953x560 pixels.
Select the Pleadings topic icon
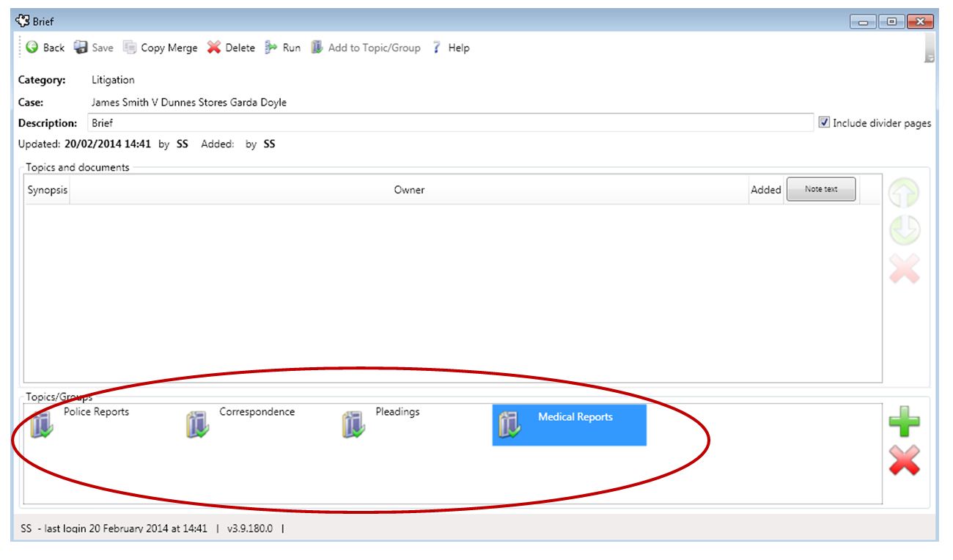pyautogui.click(x=353, y=424)
